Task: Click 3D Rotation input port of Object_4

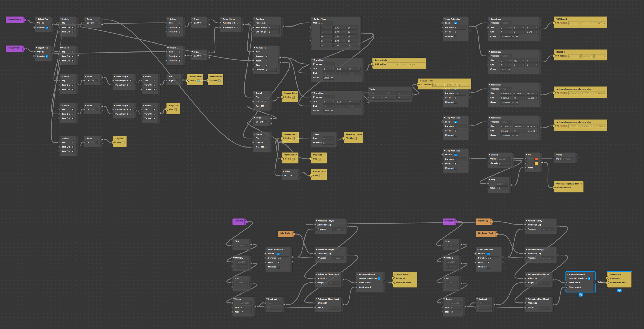Action: click(x=554, y=56)
